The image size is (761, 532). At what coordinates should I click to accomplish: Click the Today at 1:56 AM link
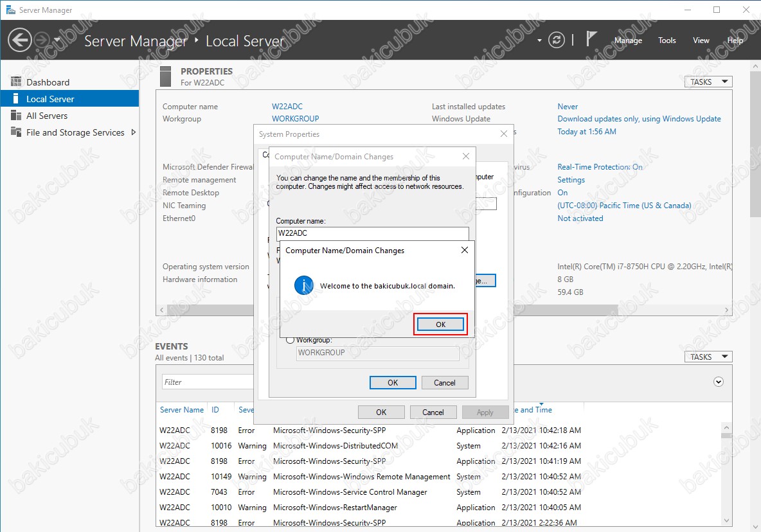587,132
